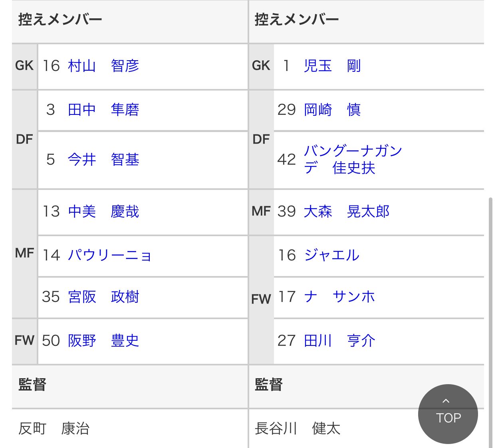Open player link ナ サンホ
The height and width of the screenshot is (448, 496).
(339, 297)
